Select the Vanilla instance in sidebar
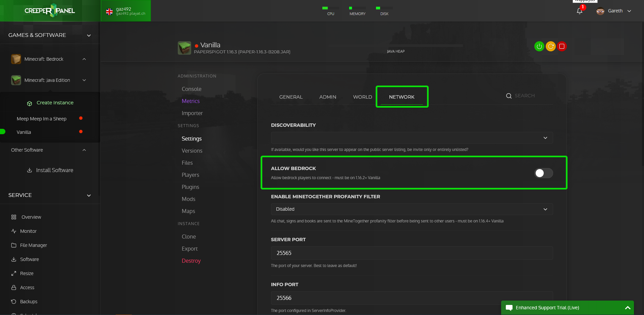The image size is (644, 315). click(24, 132)
